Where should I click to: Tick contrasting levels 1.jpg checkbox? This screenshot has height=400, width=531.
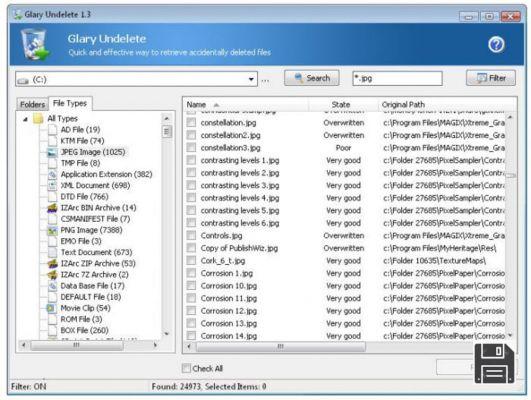click(x=191, y=160)
